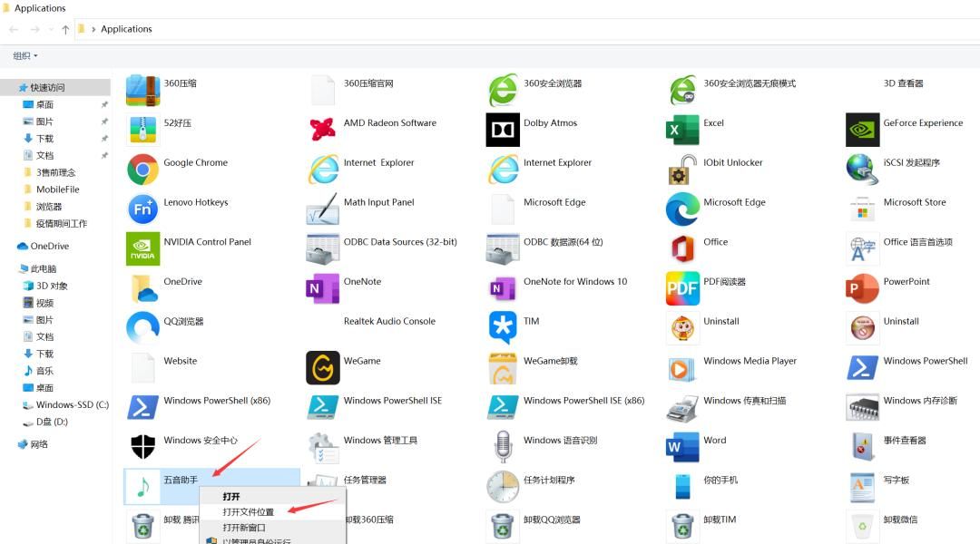Viewport: 980px width, 544px height.
Task: Open recent locations dropdown beside Forward arrow
Action: 51,29
